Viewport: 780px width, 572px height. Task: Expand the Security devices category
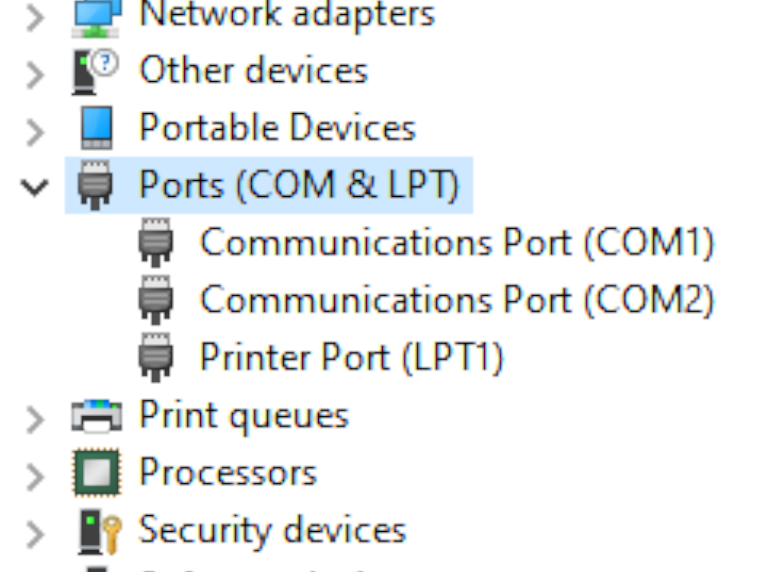point(35,534)
